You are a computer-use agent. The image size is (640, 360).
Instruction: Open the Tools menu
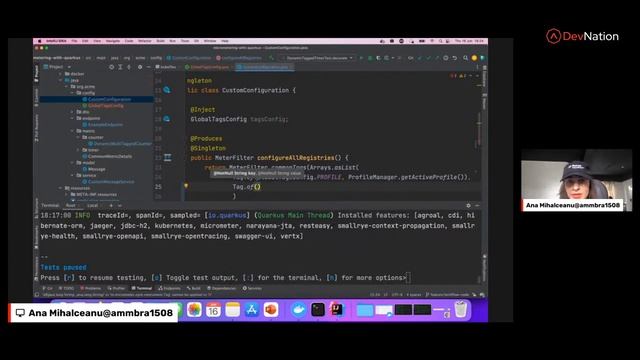coord(184,41)
